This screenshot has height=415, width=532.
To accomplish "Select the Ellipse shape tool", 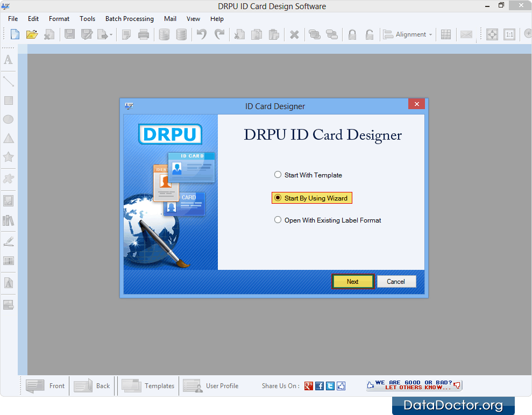I will (x=8, y=119).
